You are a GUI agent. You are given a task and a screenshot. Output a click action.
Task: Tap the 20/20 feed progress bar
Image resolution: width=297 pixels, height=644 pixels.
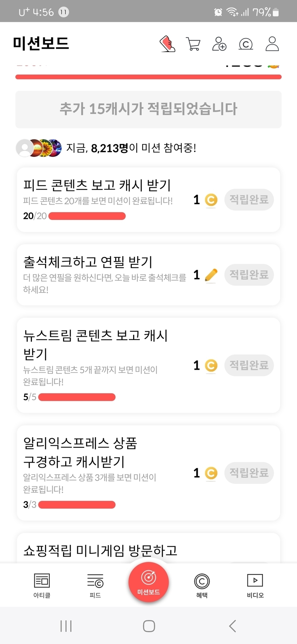(87, 216)
